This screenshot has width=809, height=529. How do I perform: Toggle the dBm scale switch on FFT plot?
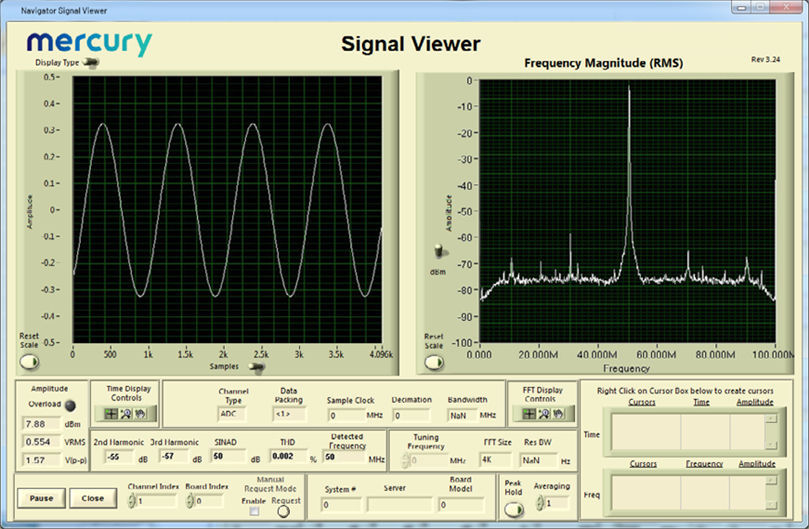click(437, 252)
